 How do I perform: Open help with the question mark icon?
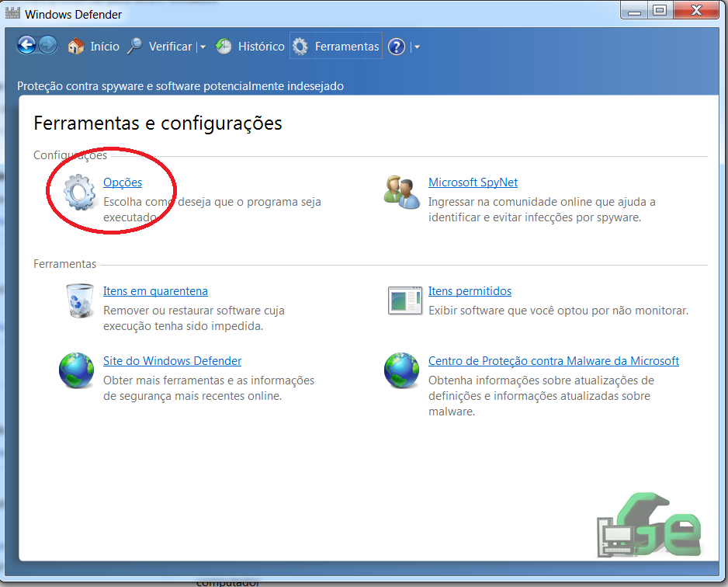[x=397, y=47]
